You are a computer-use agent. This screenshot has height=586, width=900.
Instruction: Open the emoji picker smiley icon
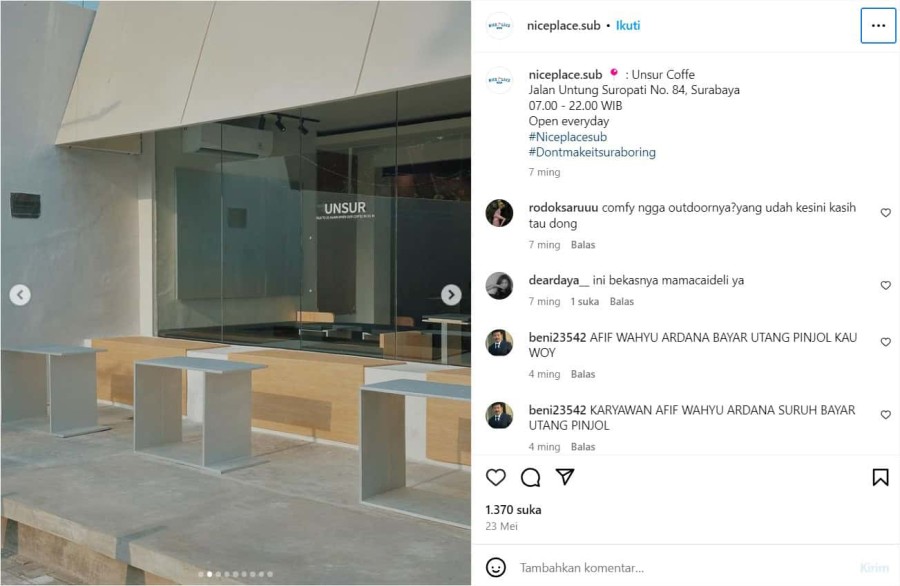(x=496, y=567)
